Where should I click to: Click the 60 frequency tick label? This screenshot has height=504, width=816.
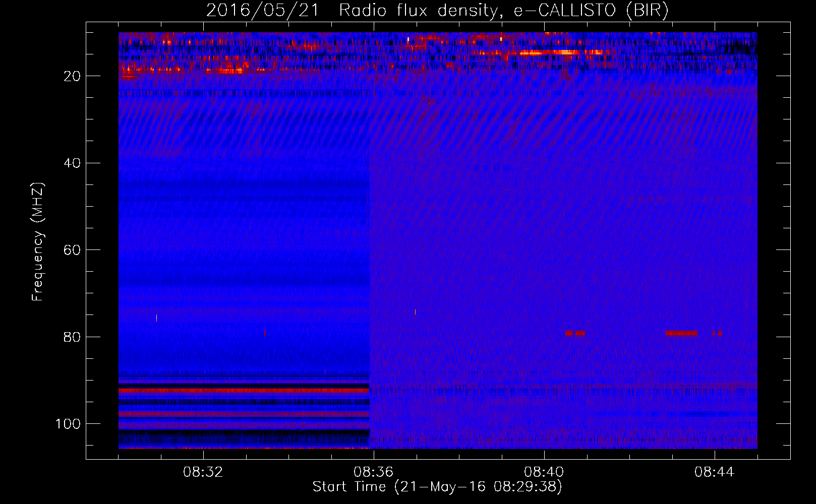[x=73, y=250]
